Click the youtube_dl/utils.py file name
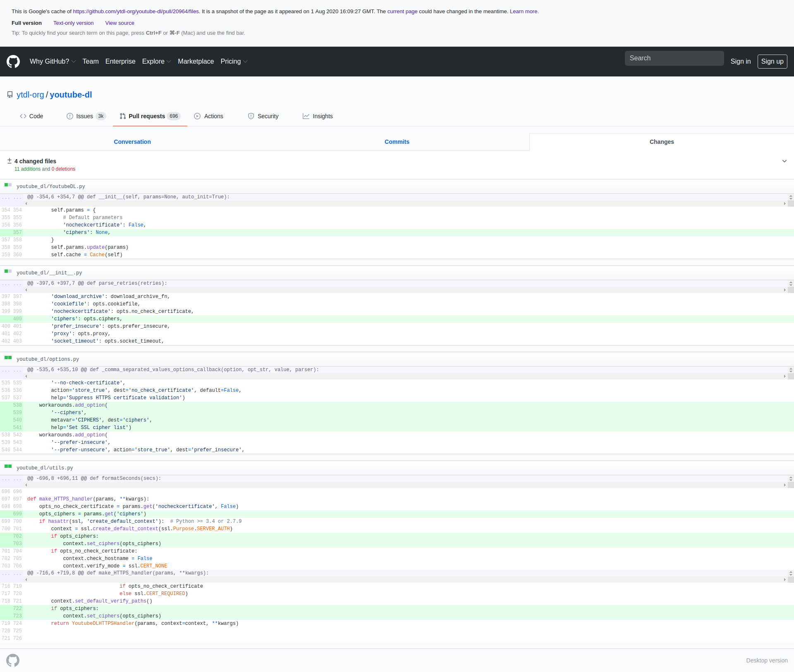The image size is (794, 672). [45, 468]
